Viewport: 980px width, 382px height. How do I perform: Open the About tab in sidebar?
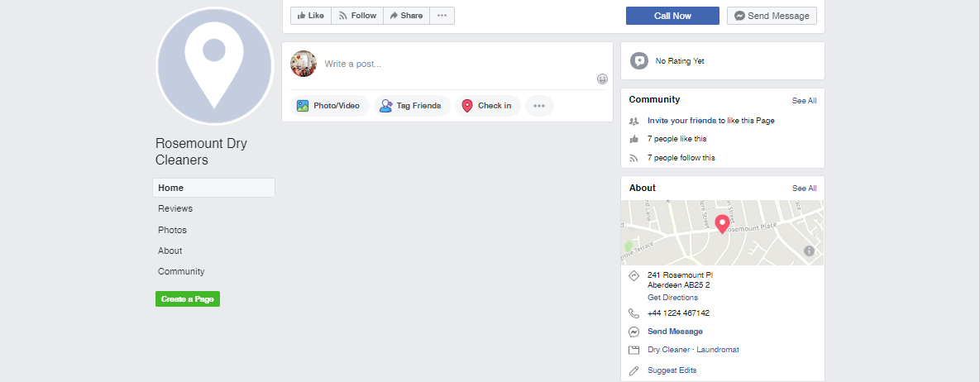(x=170, y=251)
